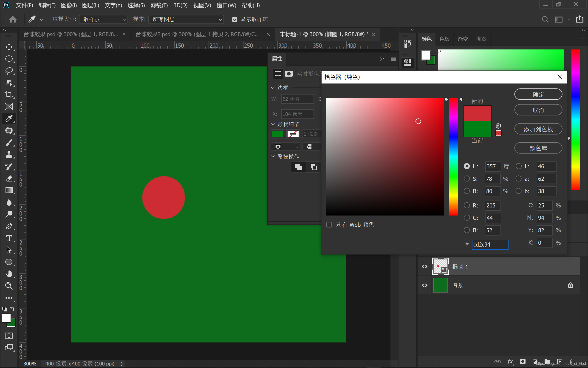Click the share icon at top right
This screenshot has height=368, width=588.
580,19
